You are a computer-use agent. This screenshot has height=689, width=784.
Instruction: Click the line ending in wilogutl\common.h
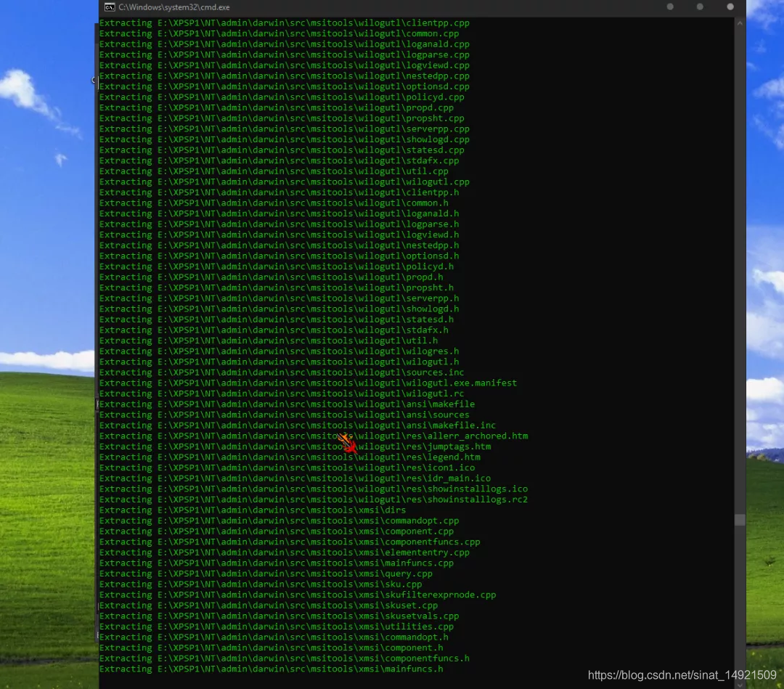click(x=274, y=203)
